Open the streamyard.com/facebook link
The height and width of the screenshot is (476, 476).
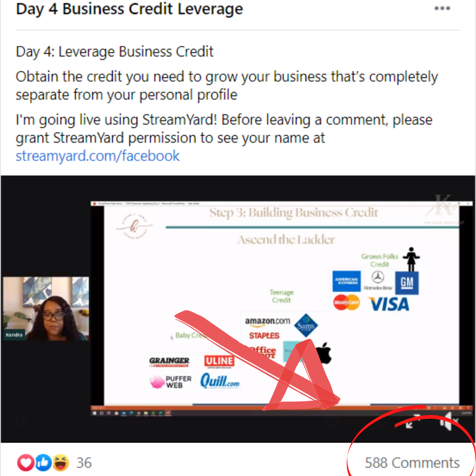[x=97, y=156]
